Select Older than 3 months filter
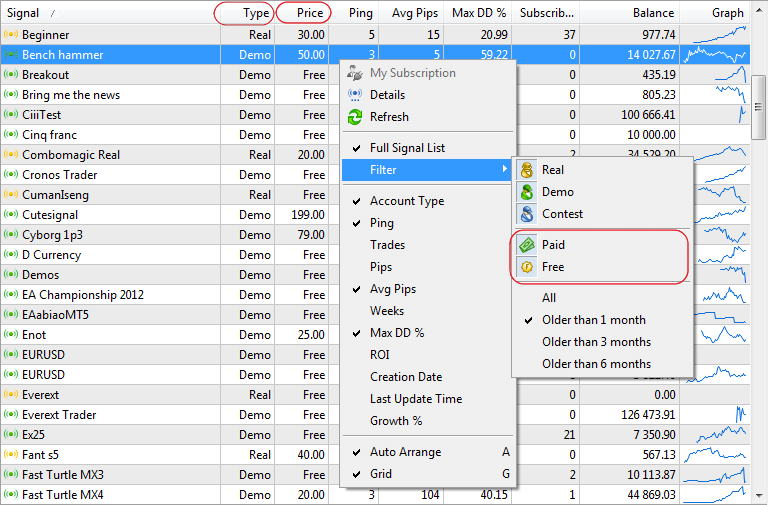The image size is (769, 505). click(602, 342)
